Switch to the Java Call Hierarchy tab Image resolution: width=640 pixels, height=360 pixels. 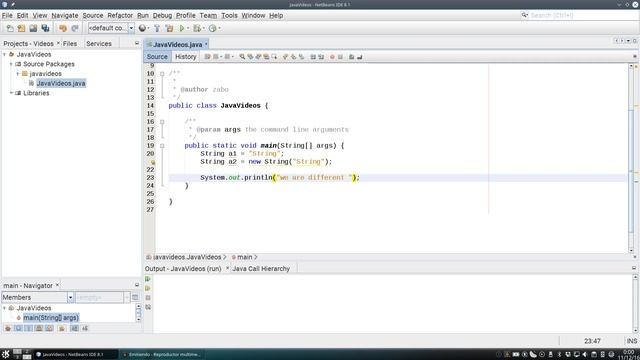point(261,269)
